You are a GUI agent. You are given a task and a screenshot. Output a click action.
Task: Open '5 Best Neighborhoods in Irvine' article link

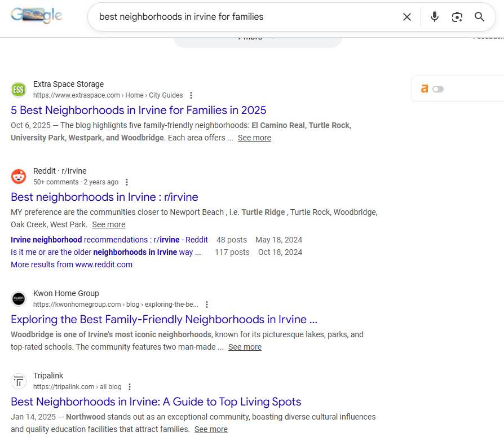(x=138, y=110)
